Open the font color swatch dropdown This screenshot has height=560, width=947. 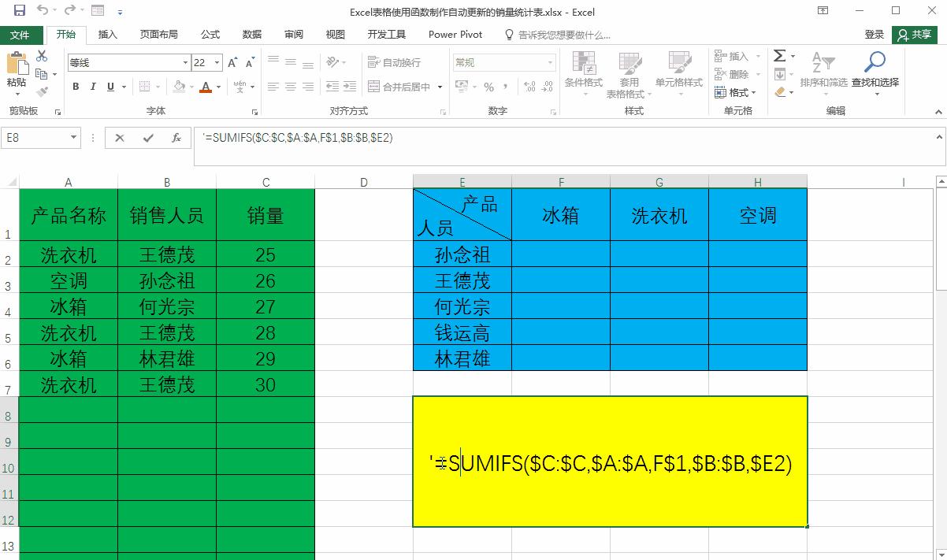(x=217, y=87)
